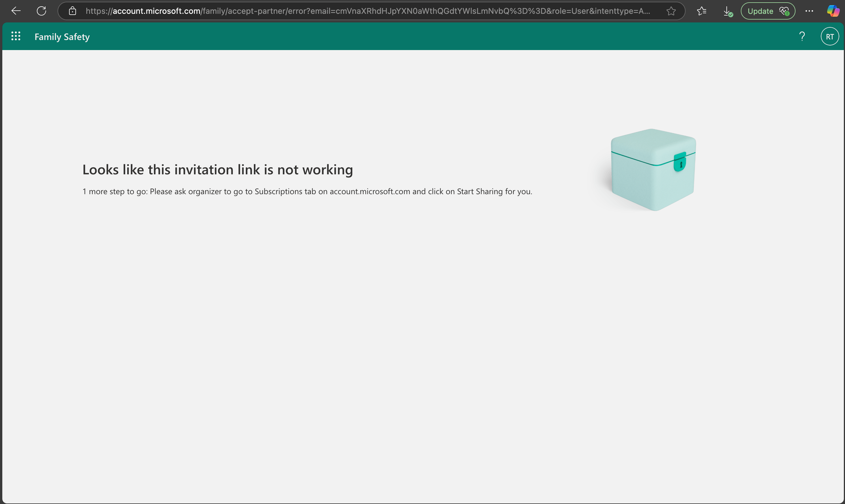Click the address bar URL field
The image size is (845, 504).
pyautogui.click(x=367, y=11)
